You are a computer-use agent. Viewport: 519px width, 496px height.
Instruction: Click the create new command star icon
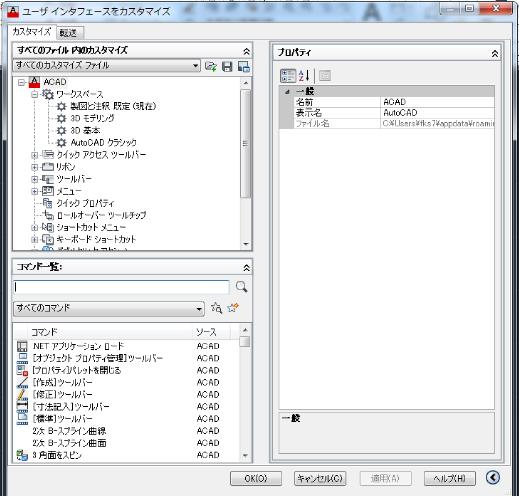[x=233, y=308]
